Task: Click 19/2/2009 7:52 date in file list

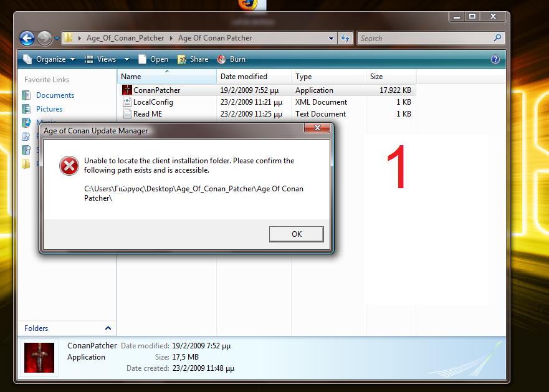Action: [x=249, y=90]
